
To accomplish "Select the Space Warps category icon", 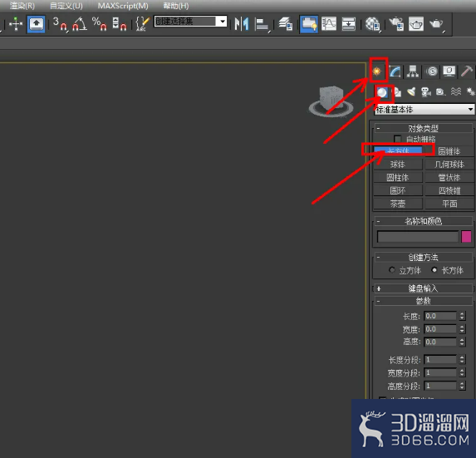I will 456,92.
